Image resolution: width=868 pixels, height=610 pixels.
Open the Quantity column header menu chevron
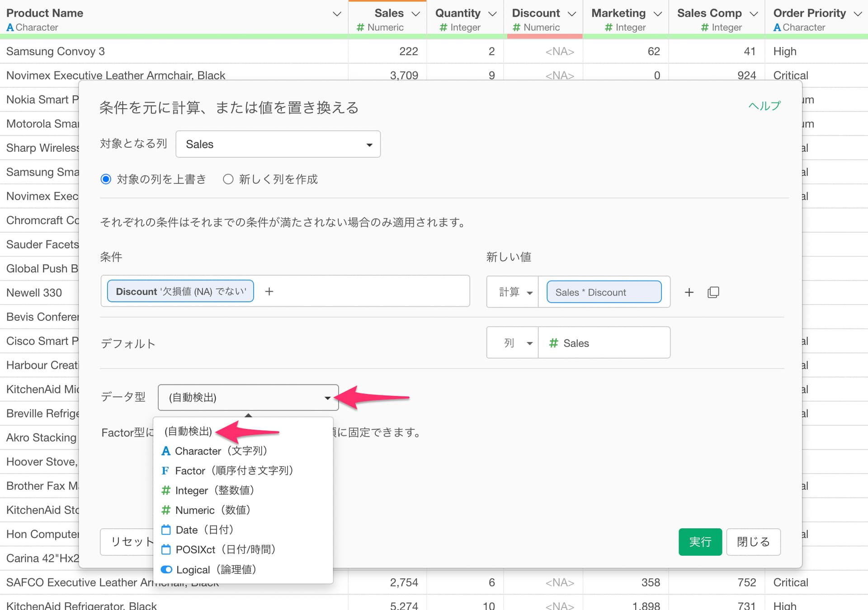(493, 14)
